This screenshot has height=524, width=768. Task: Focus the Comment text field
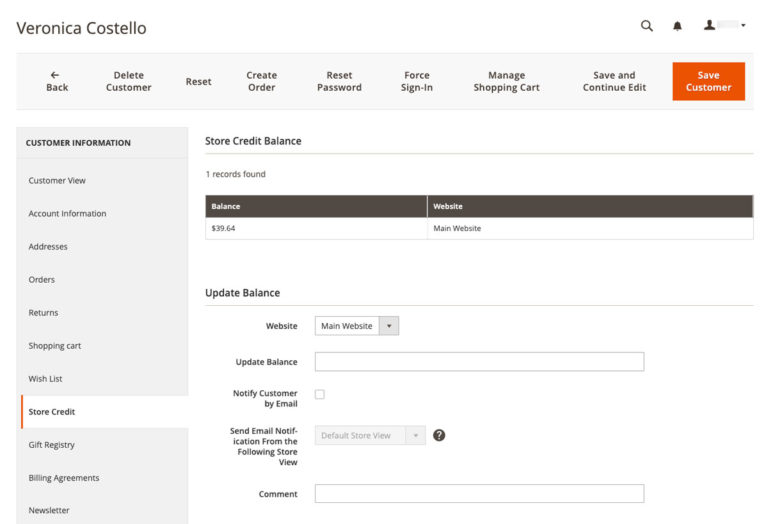479,494
